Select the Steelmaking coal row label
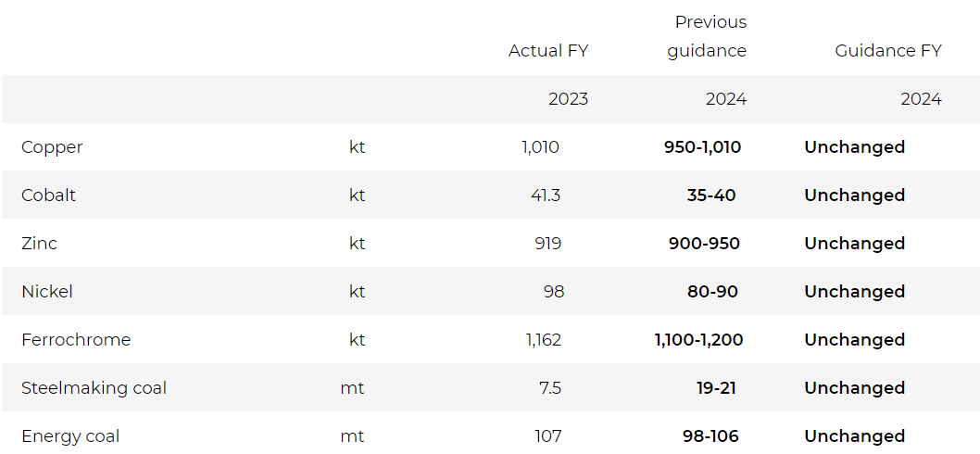The width and height of the screenshot is (980, 454). tap(94, 388)
